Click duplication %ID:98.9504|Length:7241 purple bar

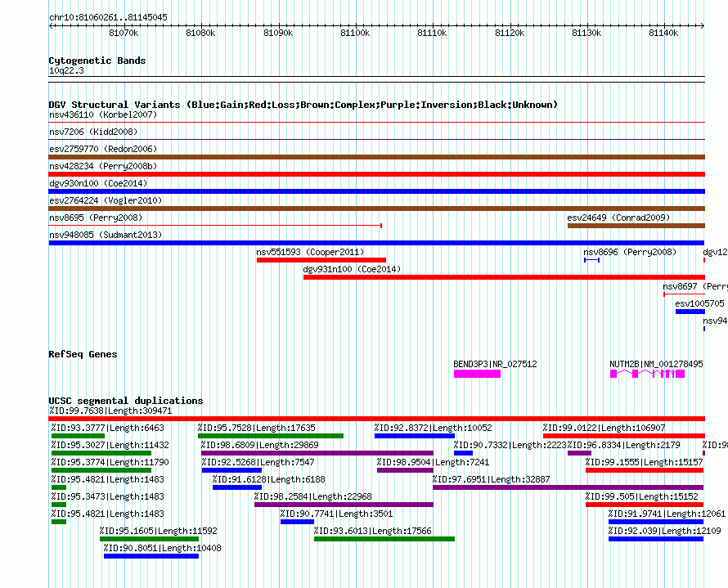[x=406, y=470]
